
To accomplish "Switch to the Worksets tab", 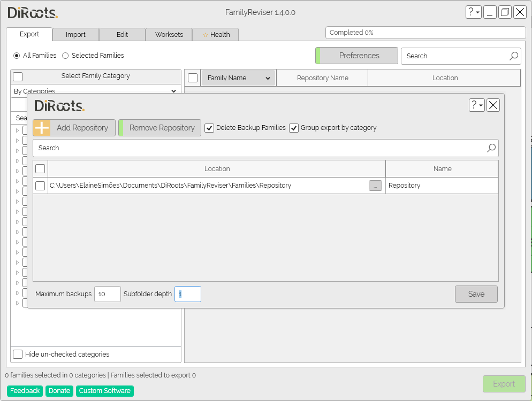I will (x=169, y=34).
